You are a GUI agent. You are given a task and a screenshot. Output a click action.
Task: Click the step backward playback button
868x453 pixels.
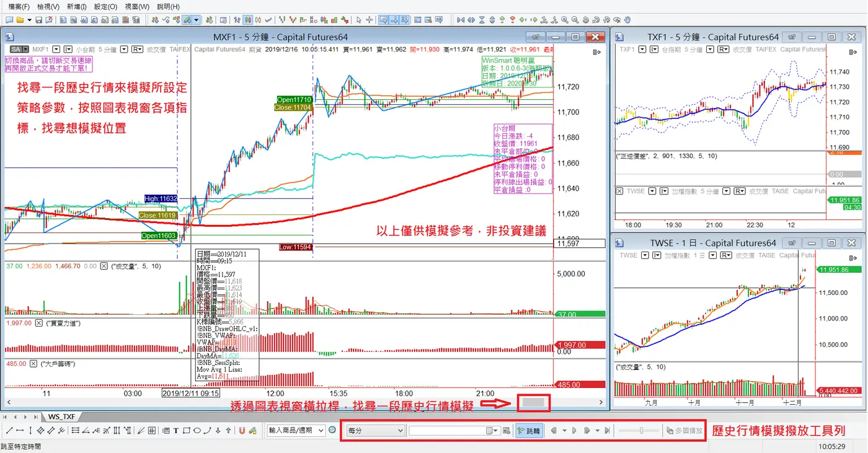click(x=552, y=431)
